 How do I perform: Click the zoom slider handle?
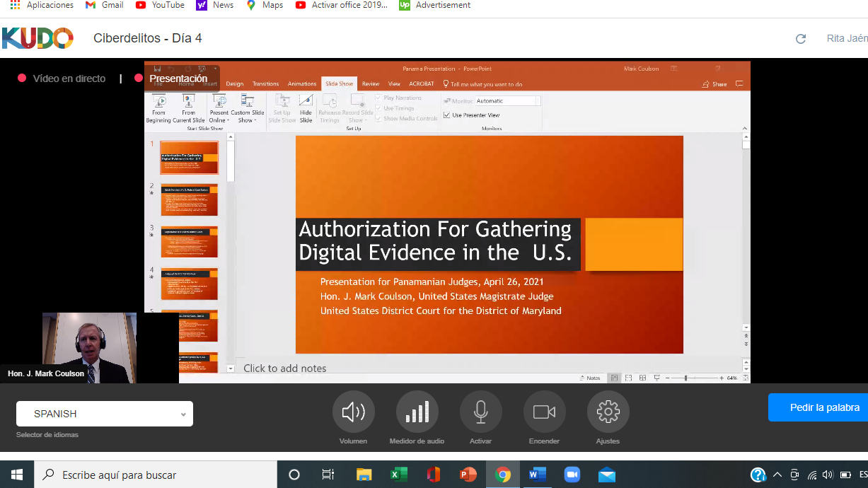(686, 378)
